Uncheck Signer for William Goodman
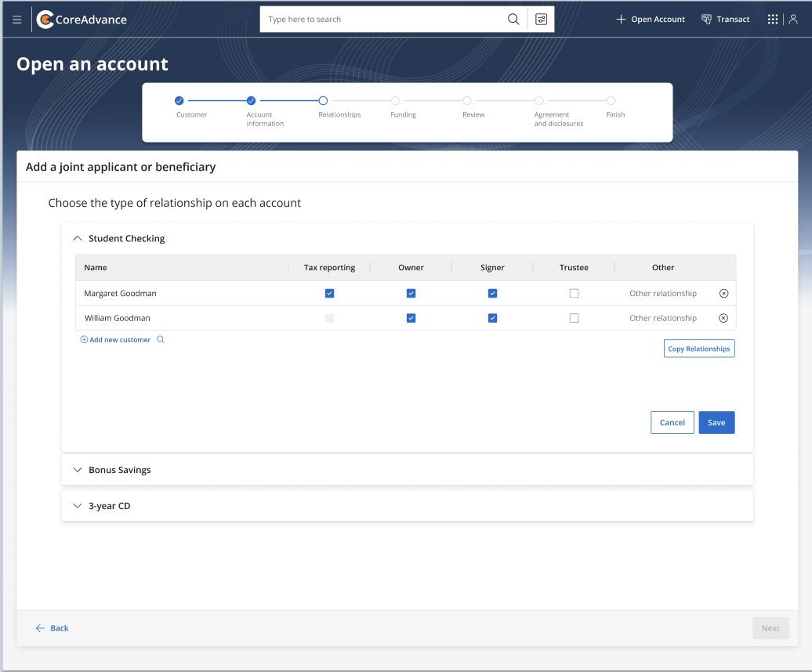Image resolution: width=812 pixels, height=672 pixels. coord(492,318)
